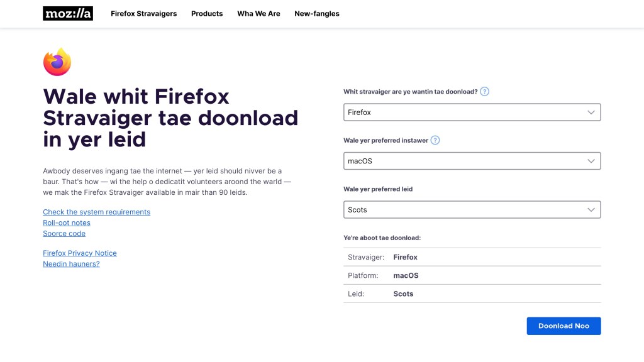Image resolution: width=644 pixels, height=362 pixels.
Task: Click the Leid: Scots summary row
Action: point(472,293)
